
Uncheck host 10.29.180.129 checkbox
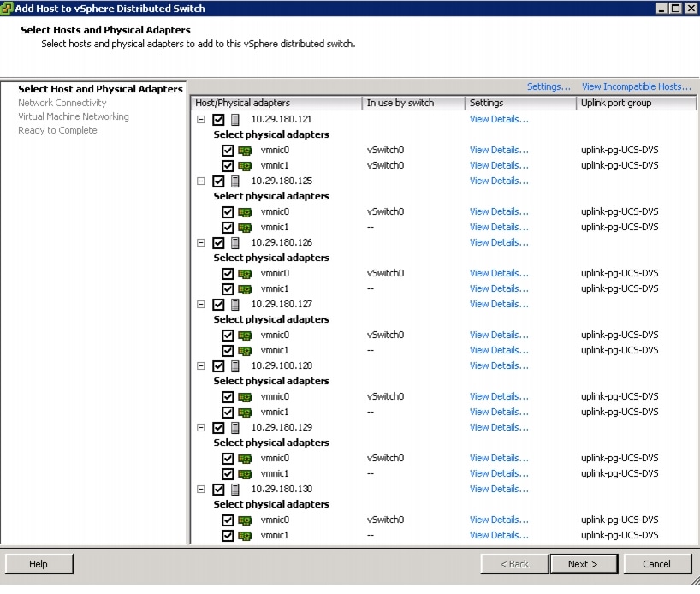coord(218,428)
